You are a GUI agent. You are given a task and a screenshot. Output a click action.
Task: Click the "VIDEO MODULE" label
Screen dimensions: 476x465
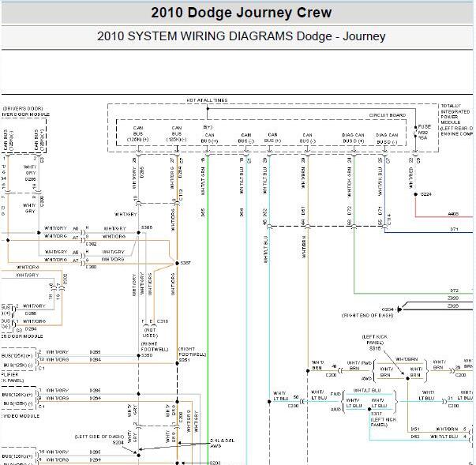[x=21, y=416]
